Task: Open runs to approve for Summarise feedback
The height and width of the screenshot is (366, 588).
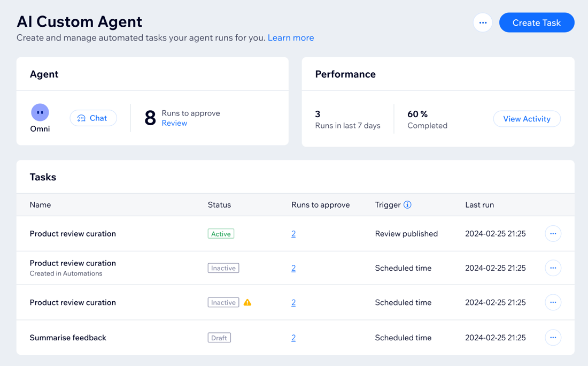Action: pos(293,338)
